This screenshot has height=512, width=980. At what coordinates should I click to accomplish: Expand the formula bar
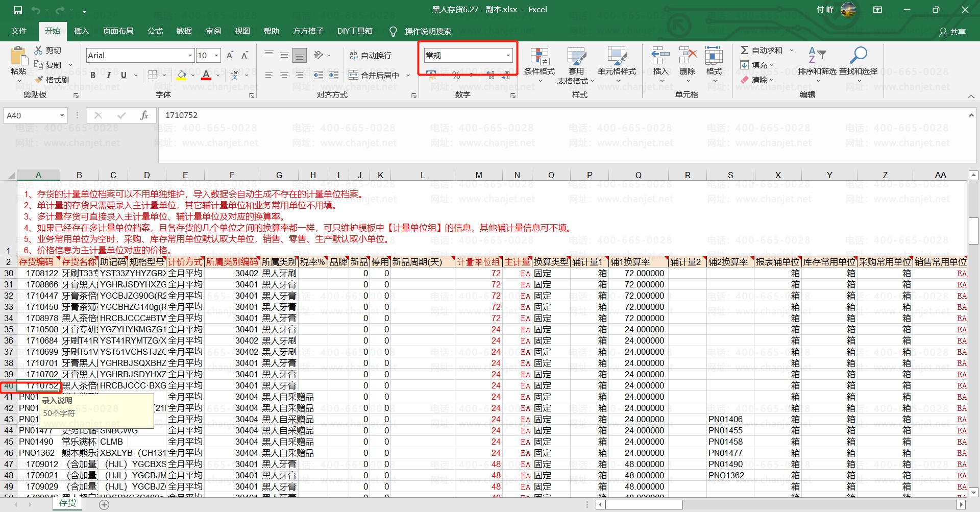point(971,116)
